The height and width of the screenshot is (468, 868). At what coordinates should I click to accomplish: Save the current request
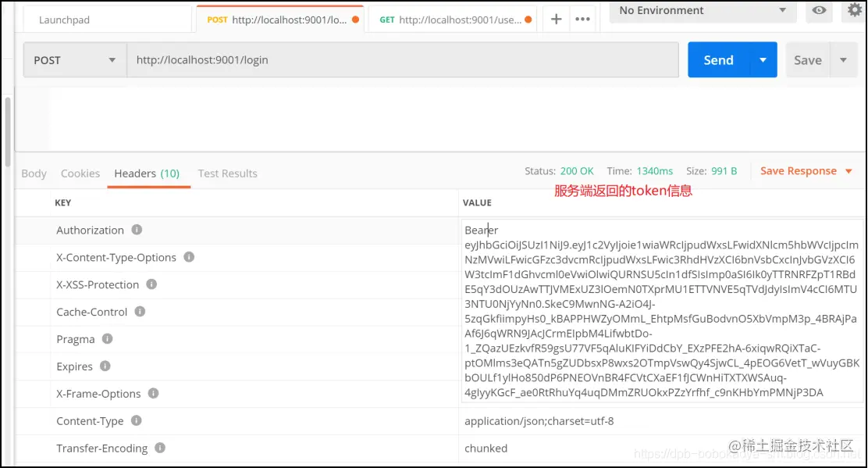[808, 60]
